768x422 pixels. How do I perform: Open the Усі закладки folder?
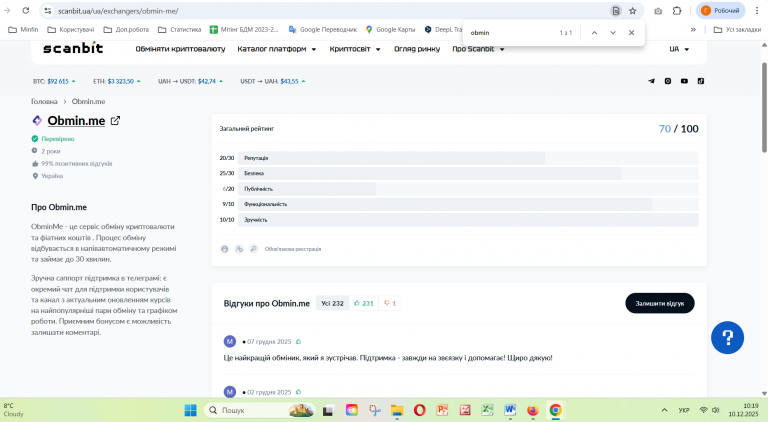737,30
